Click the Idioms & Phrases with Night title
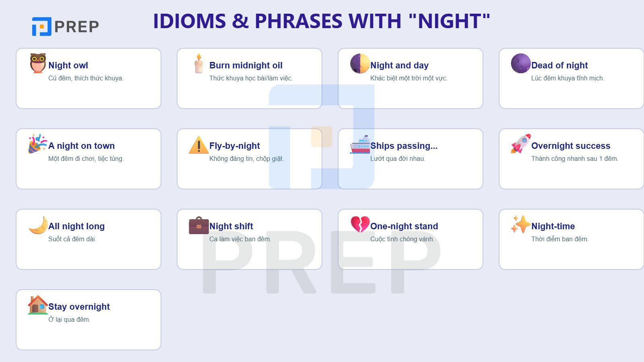644x362 pixels. [322, 21]
